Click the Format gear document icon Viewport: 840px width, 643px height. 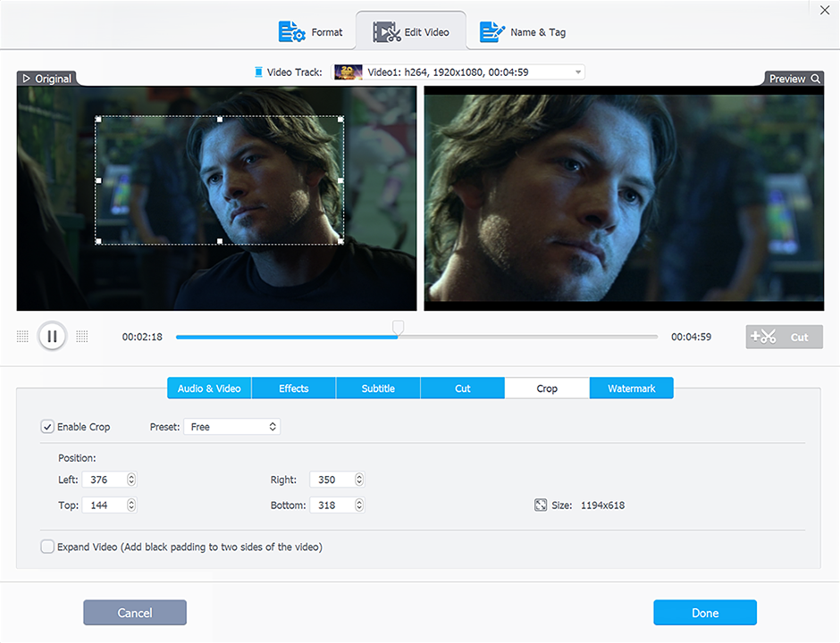point(292,32)
